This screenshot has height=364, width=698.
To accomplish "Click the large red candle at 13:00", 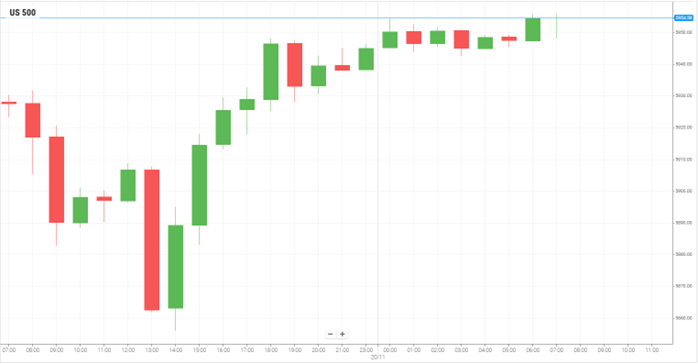I will pos(152,240).
